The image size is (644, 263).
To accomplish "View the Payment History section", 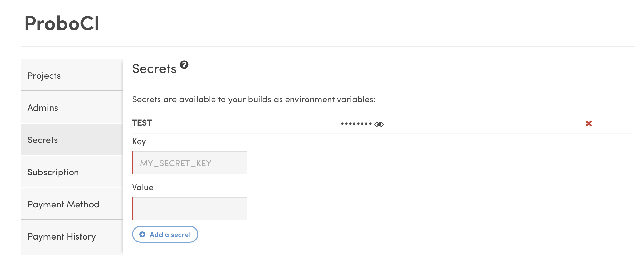I will click(x=72, y=237).
